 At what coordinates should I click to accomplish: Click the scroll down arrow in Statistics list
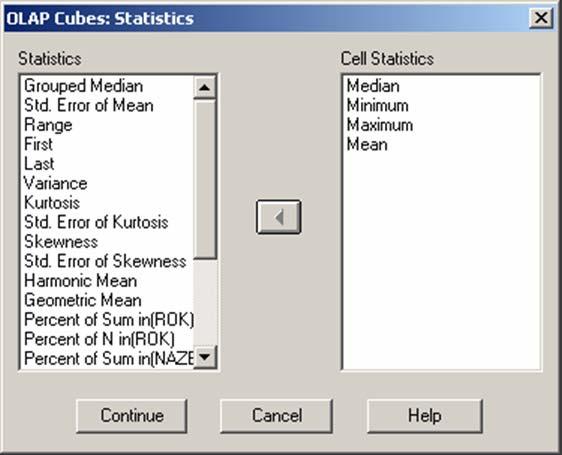(x=205, y=357)
